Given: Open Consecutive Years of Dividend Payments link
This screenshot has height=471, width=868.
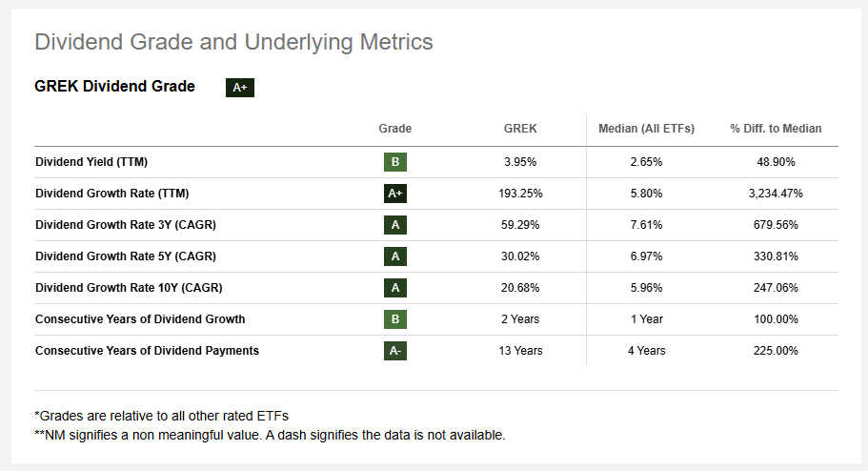Looking at the screenshot, I should [147, 351].
